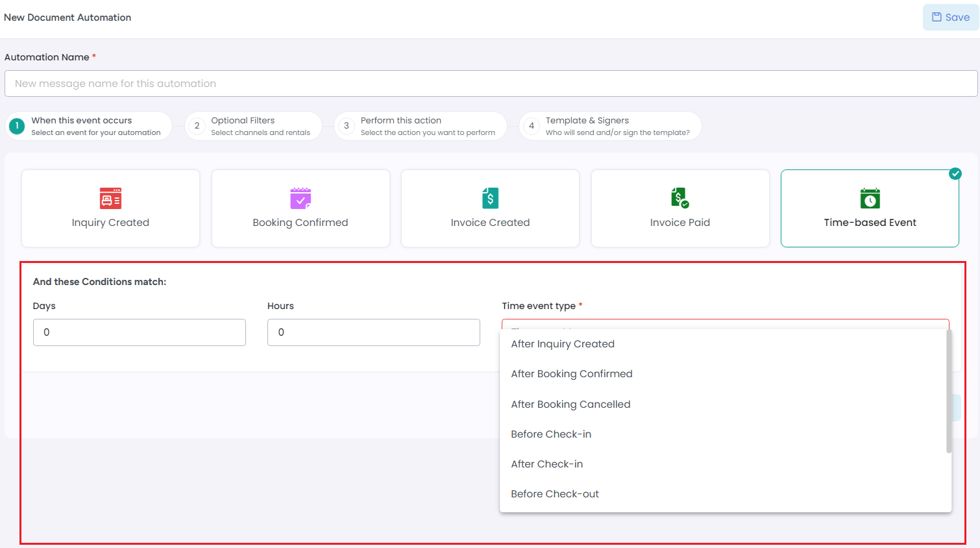This screenshot has width=980, height=548.
Task: Click the 'And these Conditions match:' heading
Action: [99, 282]
